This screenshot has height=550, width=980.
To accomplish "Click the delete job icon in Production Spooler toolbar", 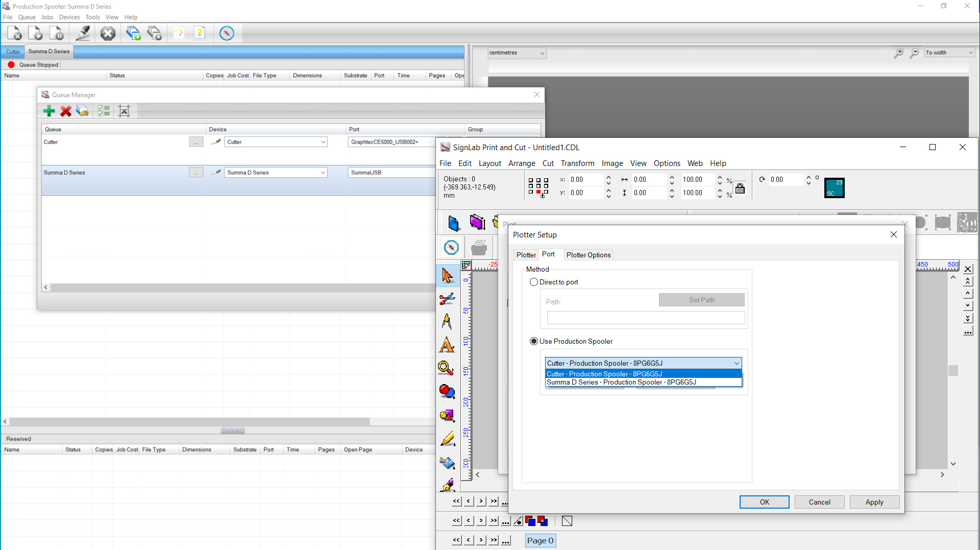I will (x=14, y=33).
